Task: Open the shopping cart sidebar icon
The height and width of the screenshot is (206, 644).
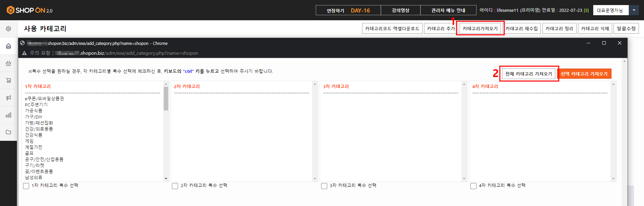Action: click(x=8, y=80)
